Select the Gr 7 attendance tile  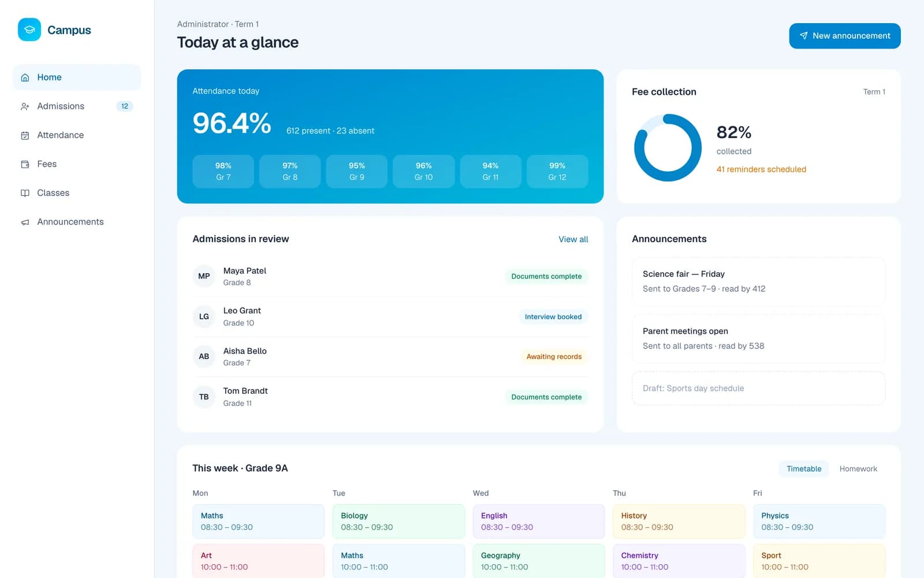(223, 171)
